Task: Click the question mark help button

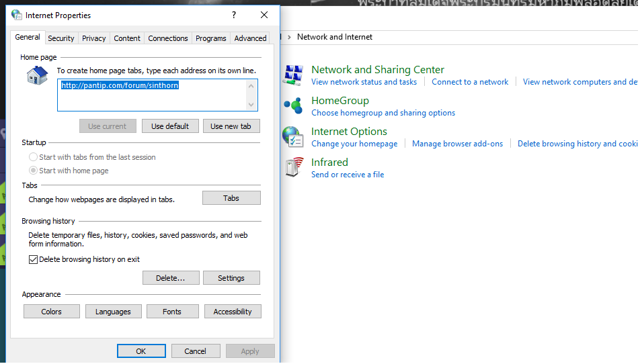Action: (x=234, y=15)
